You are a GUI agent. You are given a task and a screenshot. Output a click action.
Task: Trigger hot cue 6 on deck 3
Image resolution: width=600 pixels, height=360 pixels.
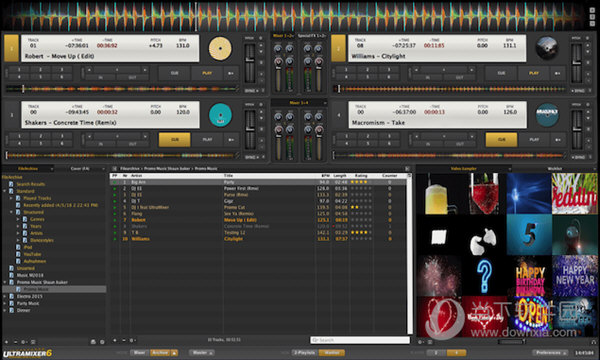coord(62,143)
